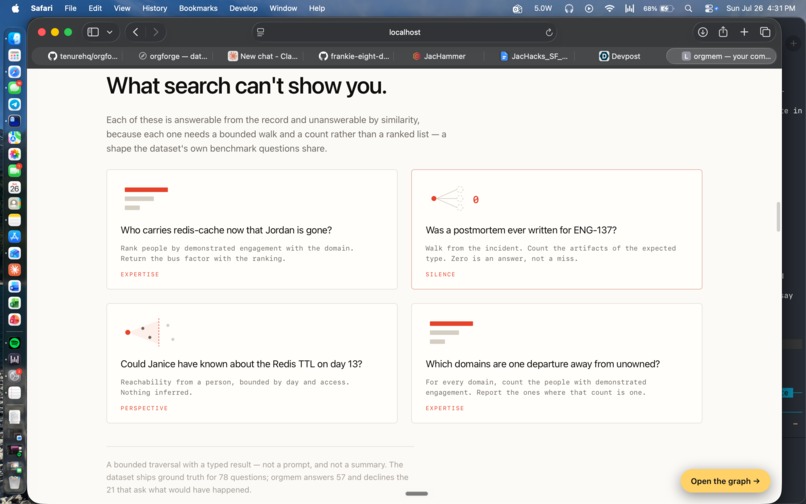Reload the localhost page
Image resolution: width=806 pixels, height=504 pixels.
(x=549, y=32)
